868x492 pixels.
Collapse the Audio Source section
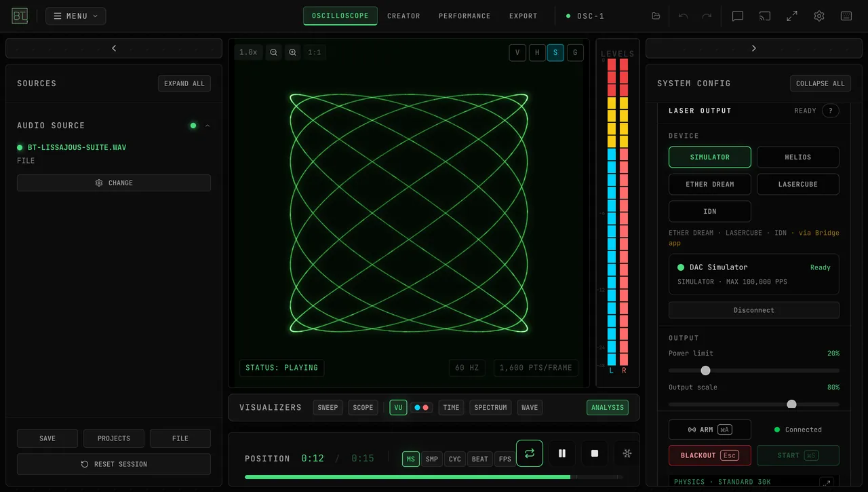pos(208,126)
